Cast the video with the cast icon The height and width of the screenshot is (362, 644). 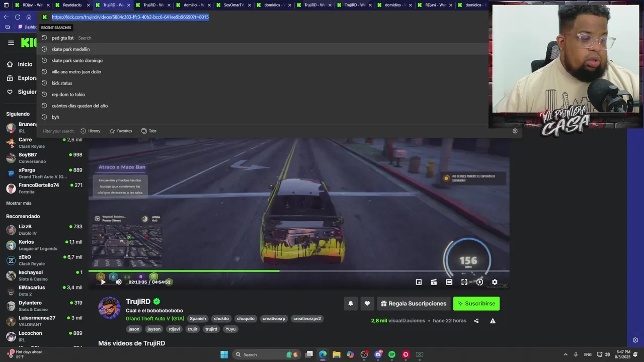pyautogui.click(x=434, y=282)
